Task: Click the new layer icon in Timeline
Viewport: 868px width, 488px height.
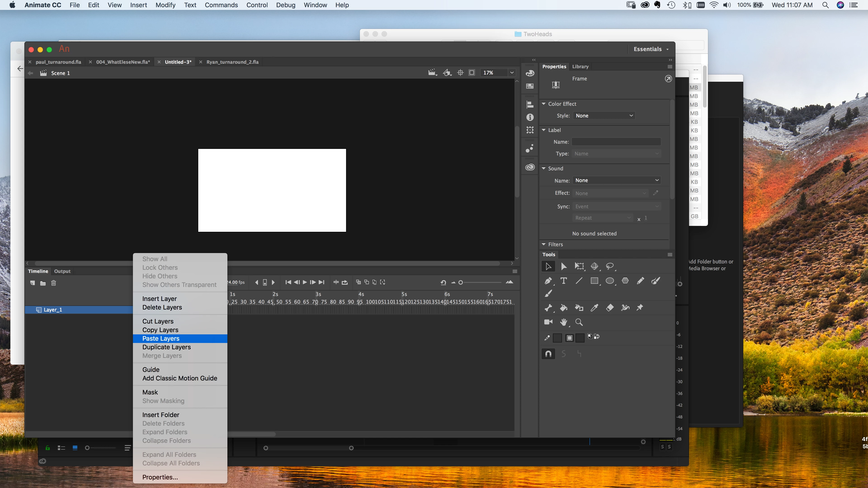Action: tap(32, 283)
